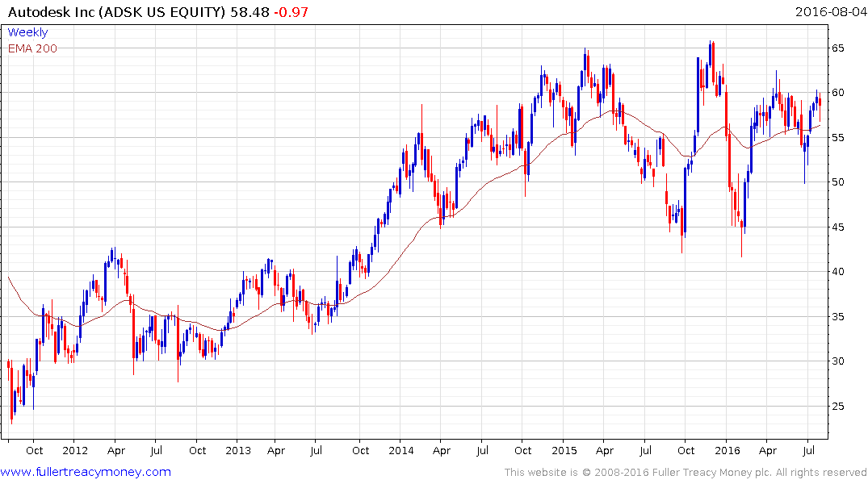Click the 65 price axis label

[838, 48]
